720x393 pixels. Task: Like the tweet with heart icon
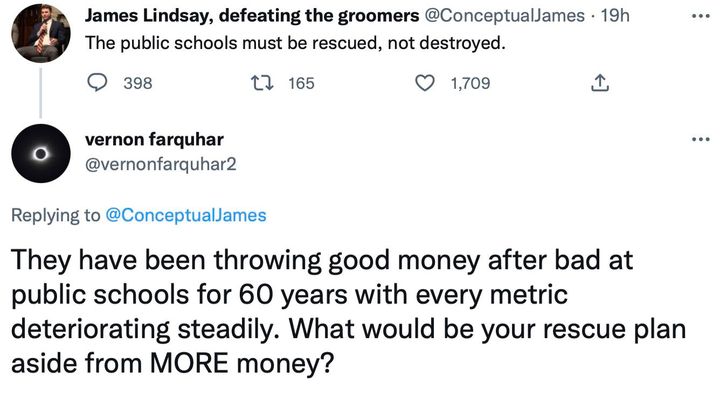(425, 83)
